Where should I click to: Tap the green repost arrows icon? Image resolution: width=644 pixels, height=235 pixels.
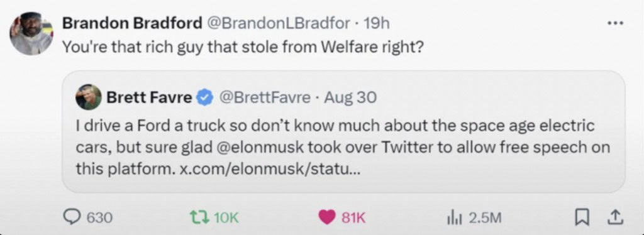click(x=199, y=217)
